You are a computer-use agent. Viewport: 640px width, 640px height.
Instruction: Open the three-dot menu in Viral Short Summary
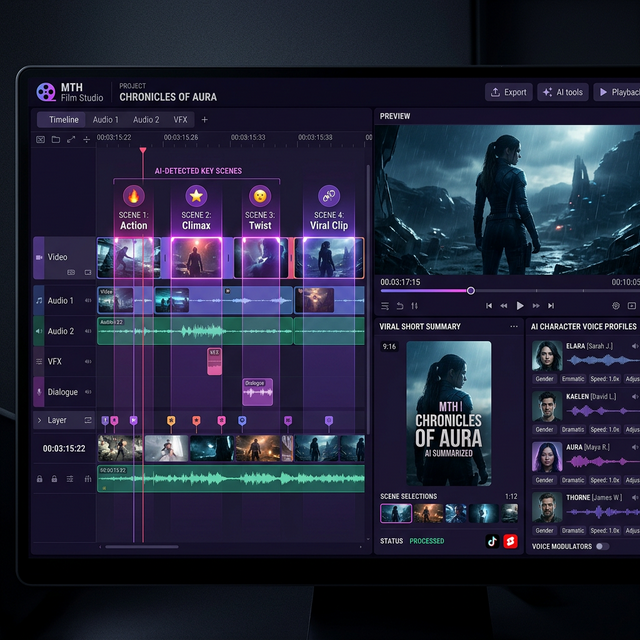(513, 327)
